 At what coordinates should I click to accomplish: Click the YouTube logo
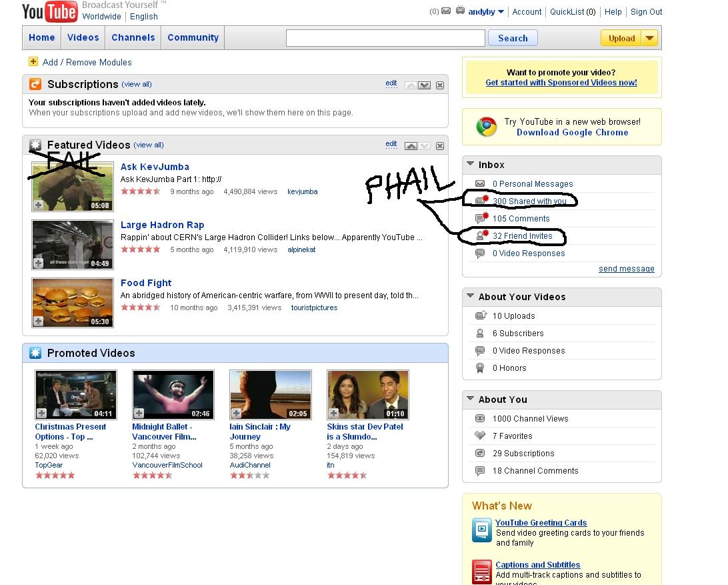pos(50,11)
